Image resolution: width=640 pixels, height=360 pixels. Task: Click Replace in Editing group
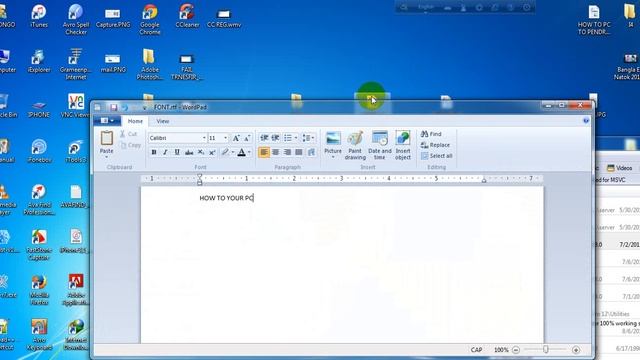(x=435, y=145)
